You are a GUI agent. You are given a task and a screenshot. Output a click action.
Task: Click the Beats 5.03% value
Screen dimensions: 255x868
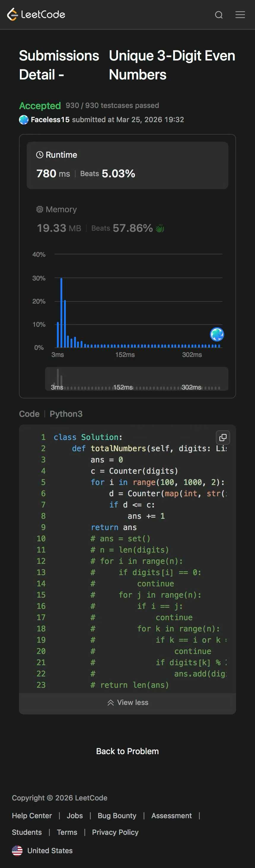click(x=107, y=173)
